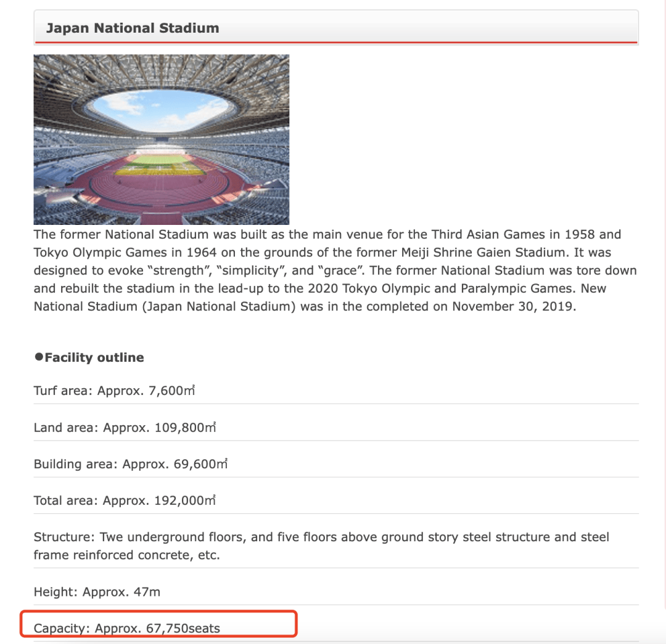Click the 7,600㎡ turf area value
The height and width of the screenshot is (644, 666).
click(172, 391)
